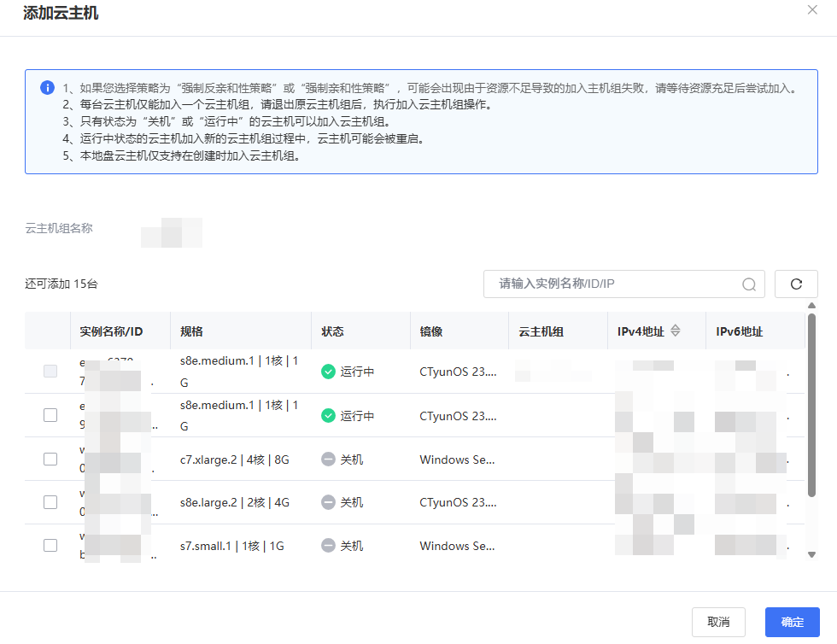Click the 状态 column header
This screenshot has height=644, width=837.
[x=333, y=331]
